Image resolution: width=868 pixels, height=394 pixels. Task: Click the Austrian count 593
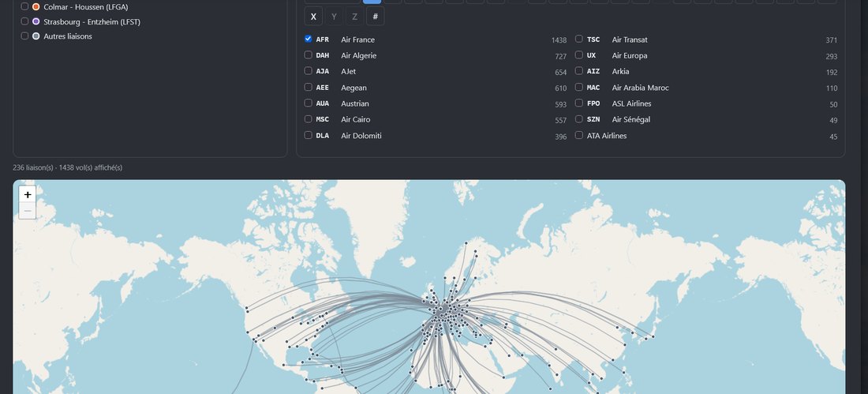click(x=561, y=105)
